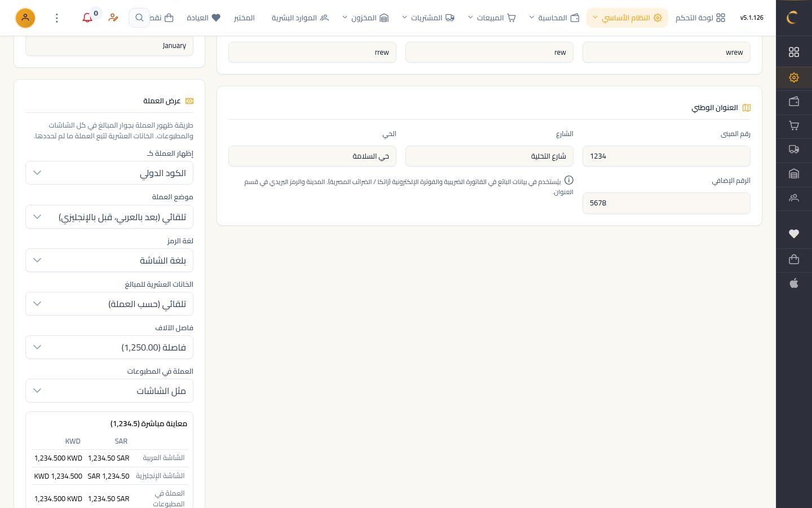812x508 pixels.
Task: Click the field containing wrew
Action: click(x=667, y=52)
